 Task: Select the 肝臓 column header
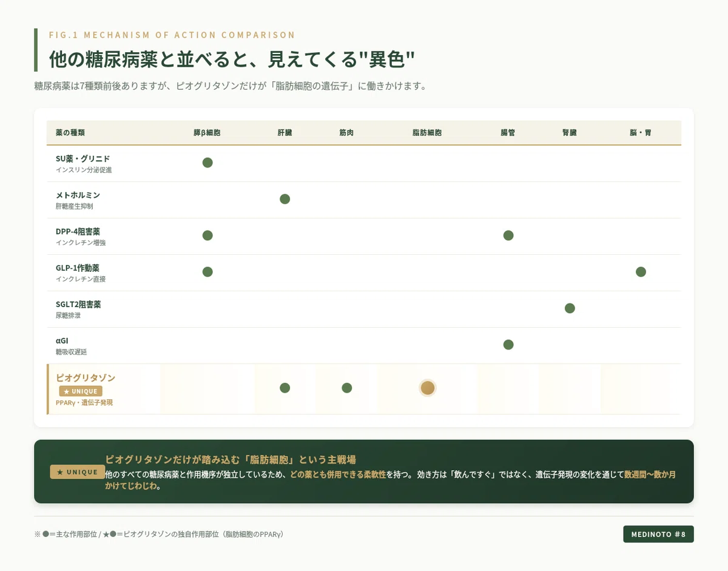point(285,133)
